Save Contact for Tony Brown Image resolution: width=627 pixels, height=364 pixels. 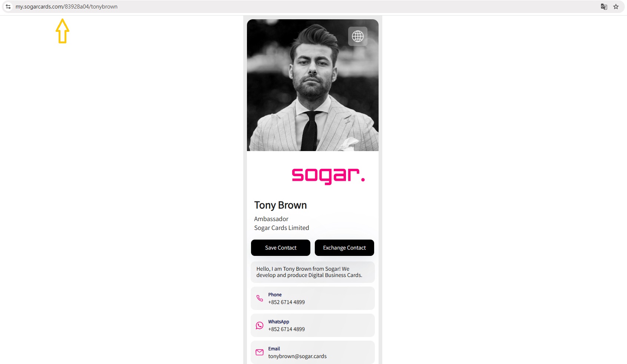coord(281,248)
